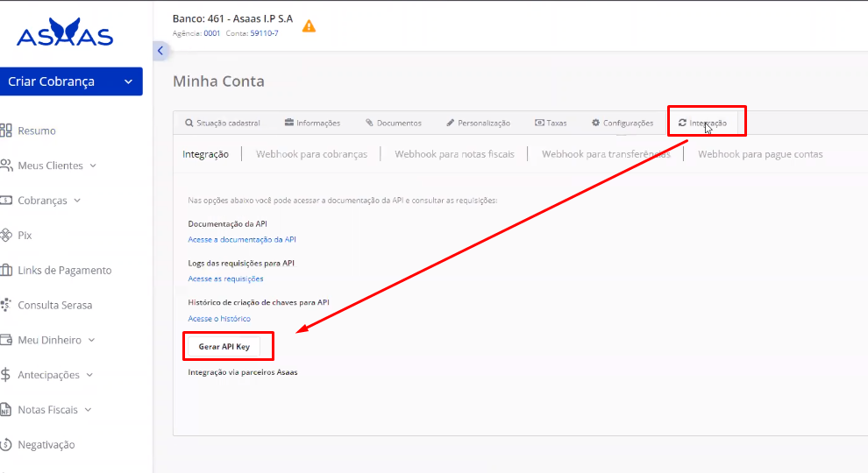Click the orange warning triangle icon
The width and height of the screenshot is (868, 473).
309,26
